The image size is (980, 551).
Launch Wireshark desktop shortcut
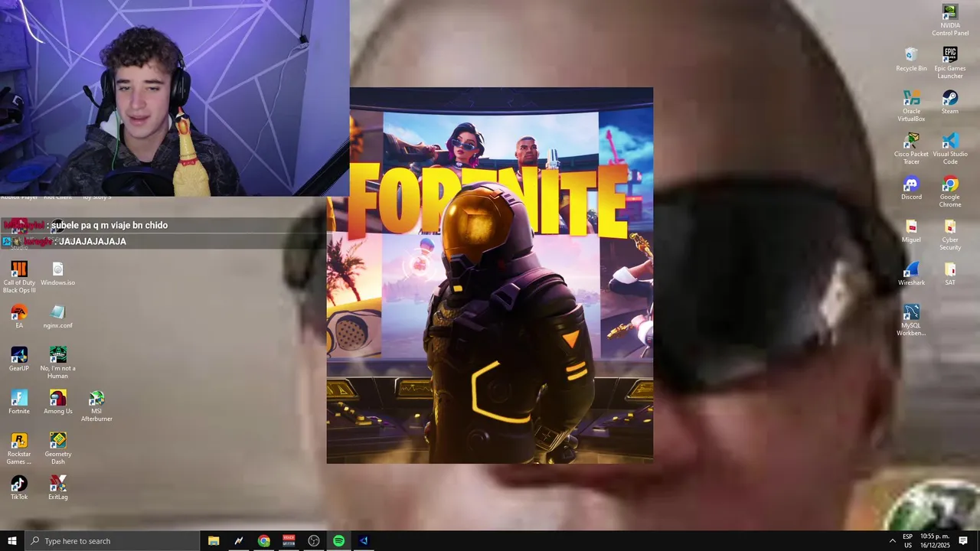(x=911, y=274)
